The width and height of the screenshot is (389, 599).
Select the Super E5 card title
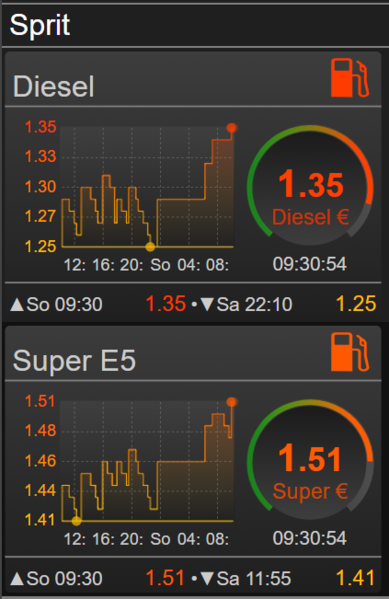click(74, 361)
